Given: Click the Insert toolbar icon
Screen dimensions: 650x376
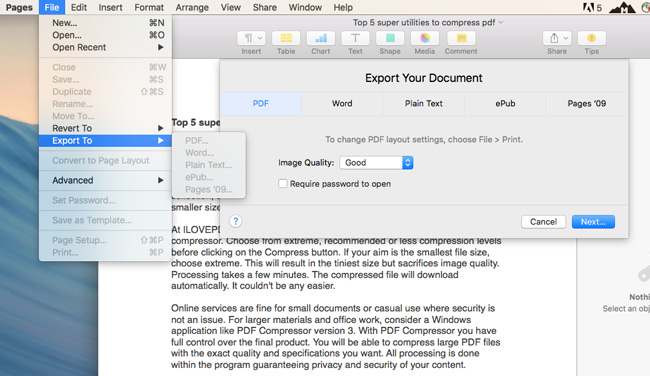Looking at the screenshot, I should [x=251, y=39].
